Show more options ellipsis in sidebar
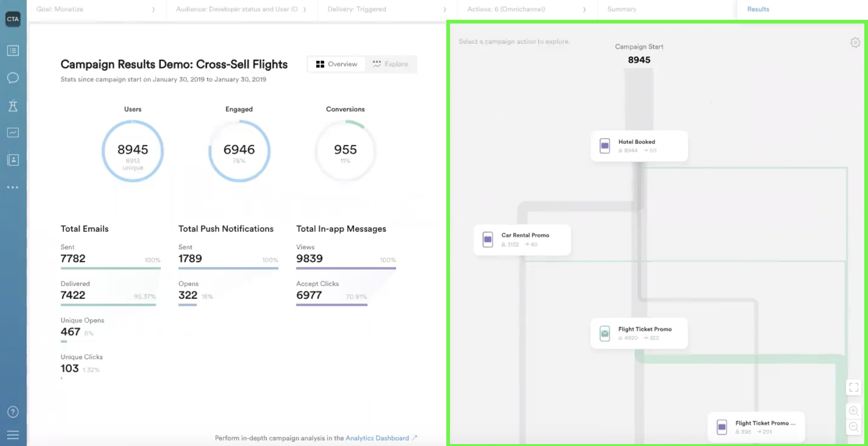Image resolution: width=868 pixels, height=446 pixels. tap(13, 187)
